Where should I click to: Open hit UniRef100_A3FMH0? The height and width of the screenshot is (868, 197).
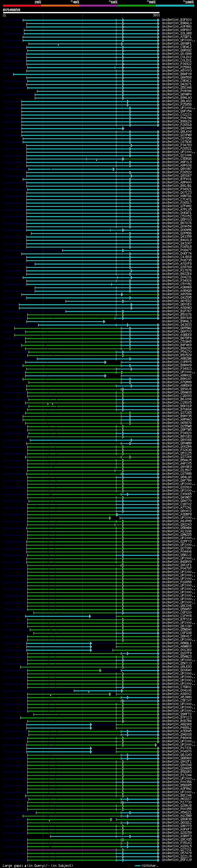coord(177,26)
